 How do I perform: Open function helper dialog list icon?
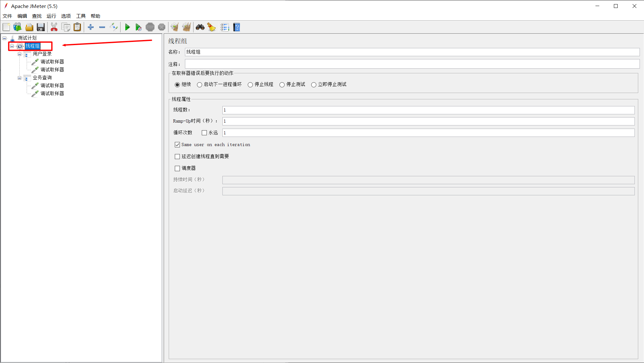pos(225,27)
